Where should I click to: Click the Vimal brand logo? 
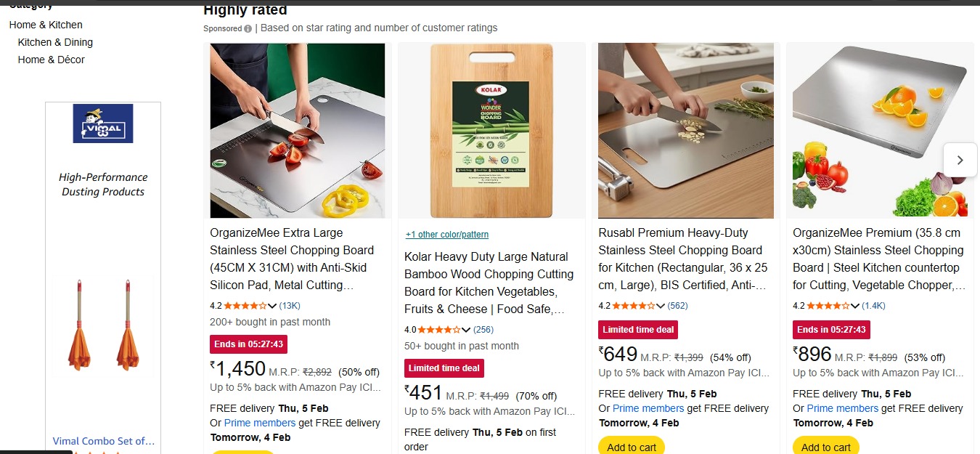(x=103, y=123)
